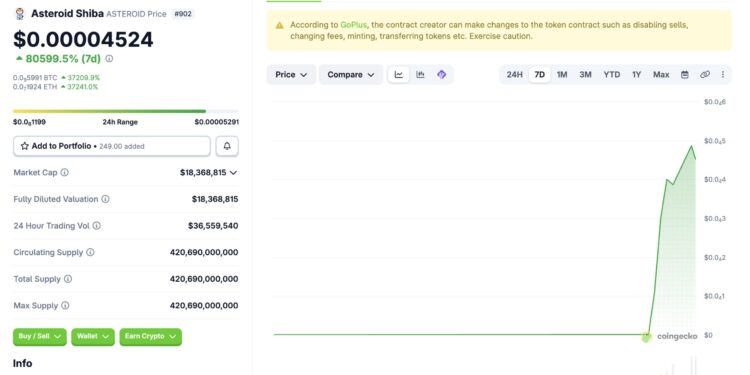The image size is (750, 375).
Task: Click the Asteroid Shiba coin logo
Action: (x=20, y=14)
